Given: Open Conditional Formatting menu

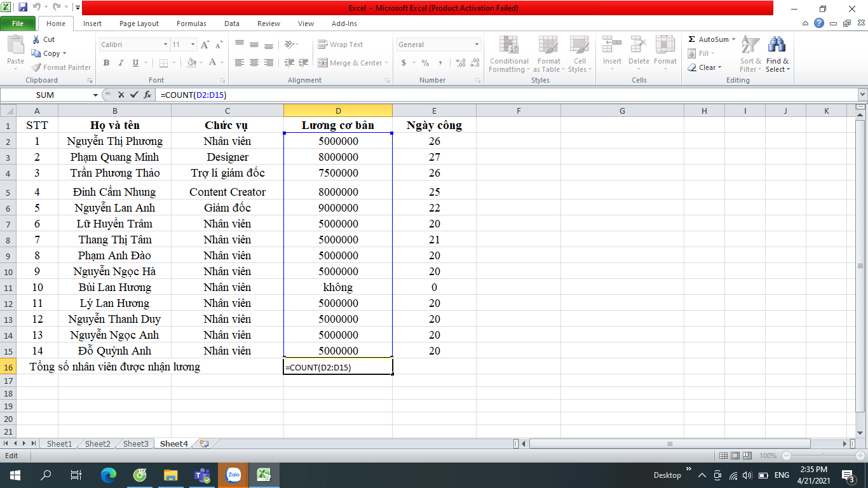Looking at the screenshot, I should click(x=509, y=54).
